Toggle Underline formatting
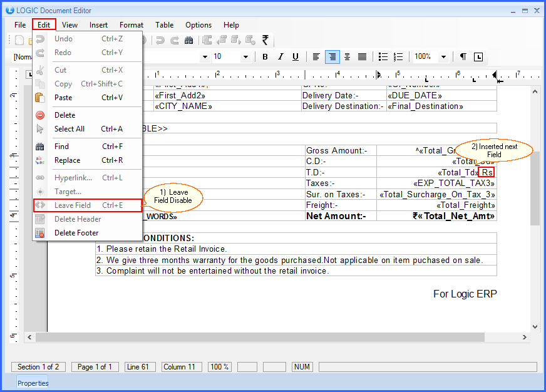This screenshot has height=392, width=546. click(296, 57)
